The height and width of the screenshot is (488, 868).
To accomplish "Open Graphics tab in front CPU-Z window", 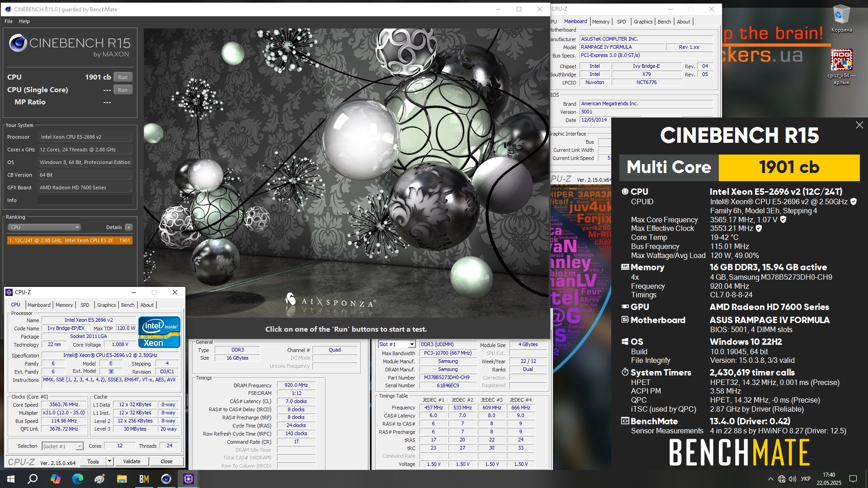I will [x=107, y=305].
